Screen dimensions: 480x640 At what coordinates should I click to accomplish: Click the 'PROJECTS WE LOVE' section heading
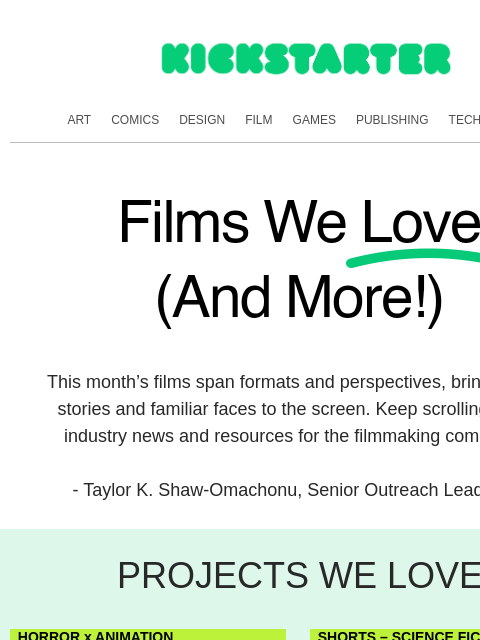pyautogui.click(x=298, y=576)
